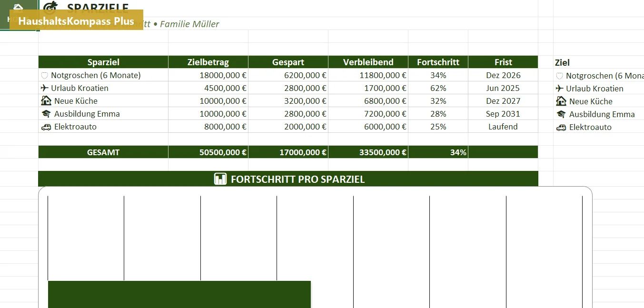
Task: Select the 6200,000 € Gespart cell
Action: pos(288,75)
